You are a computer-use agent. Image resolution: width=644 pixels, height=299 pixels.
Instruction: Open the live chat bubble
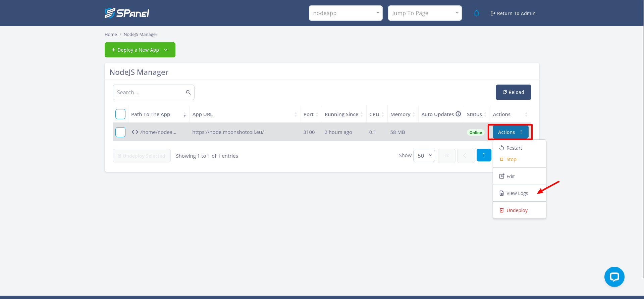614,277
